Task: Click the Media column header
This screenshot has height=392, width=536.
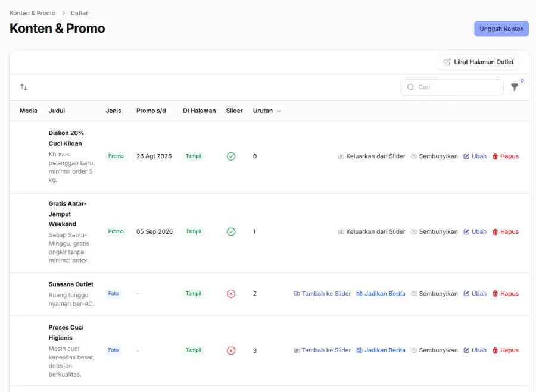Action: (x=29, y=111)
